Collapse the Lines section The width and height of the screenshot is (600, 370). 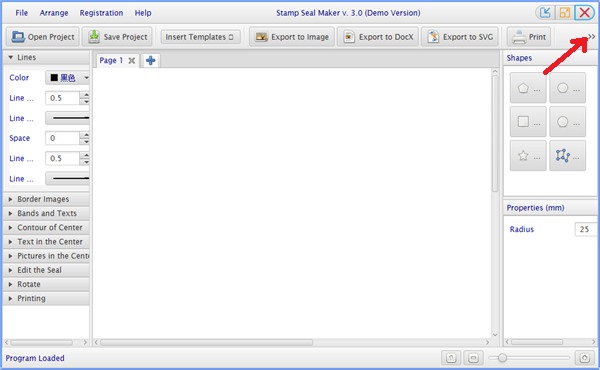click(46, 57)
